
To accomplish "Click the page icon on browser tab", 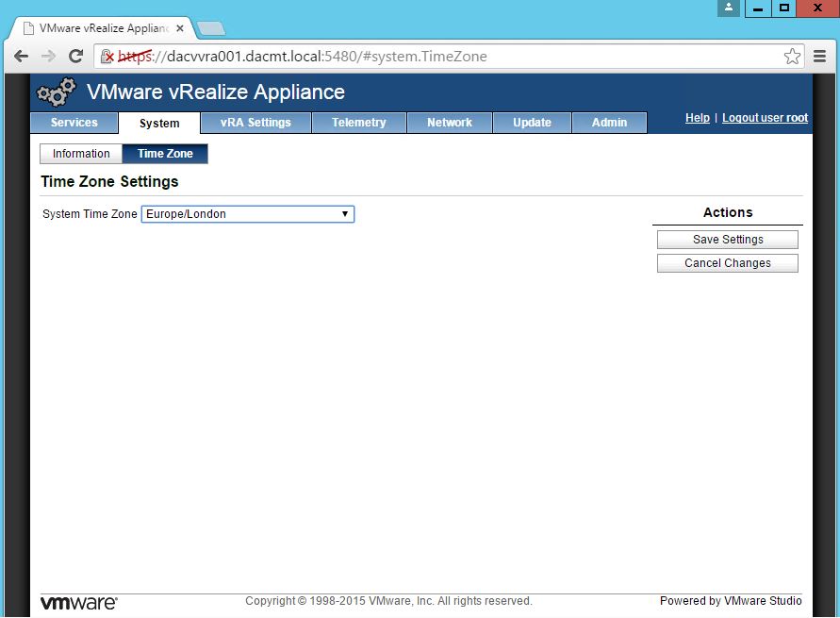I will tap(29, 28).
